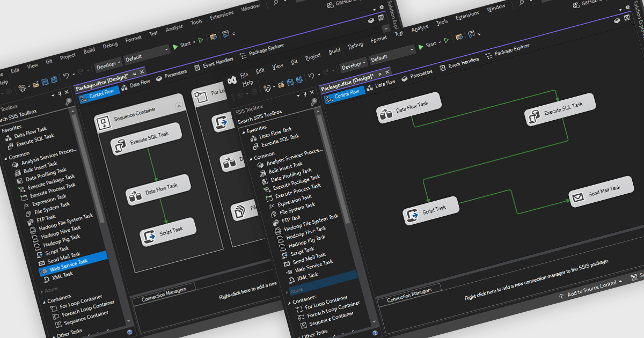Close the Package.dtsx tab in front window
Image resolution: width=644 pixels, height=338 pixels.
coord(387,73)
